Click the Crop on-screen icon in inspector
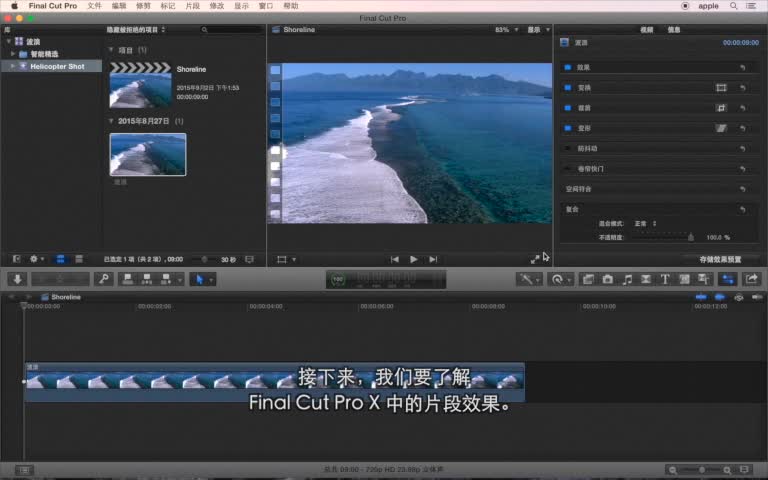Screen dimensions: 768x480 (721, 108)
